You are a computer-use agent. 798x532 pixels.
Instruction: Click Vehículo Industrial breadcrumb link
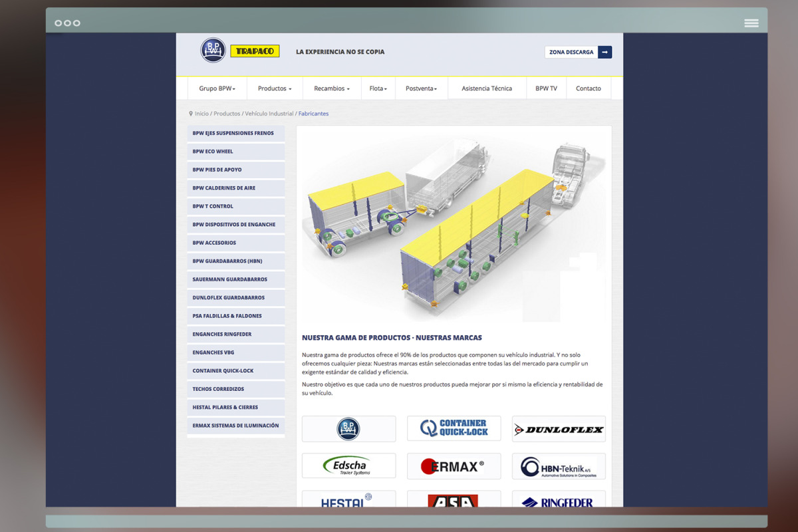click(x=269, y=114)
